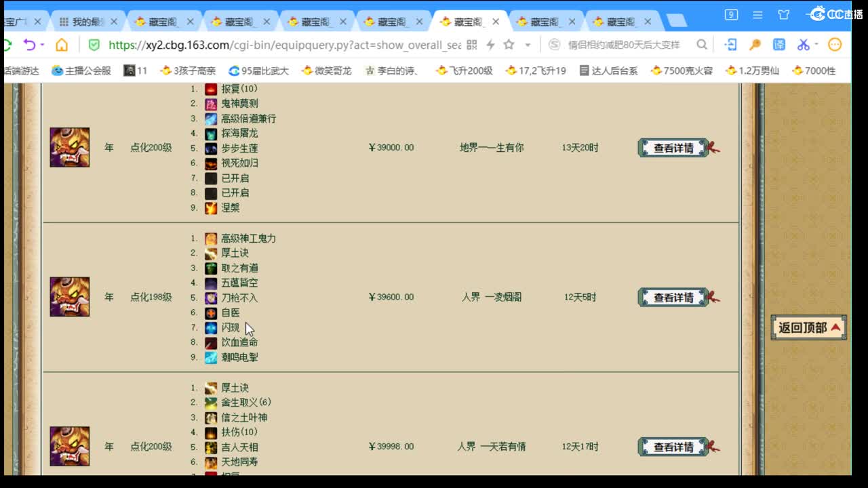Click the blue login arrow icon
The image size is (868, 488).
731,45
